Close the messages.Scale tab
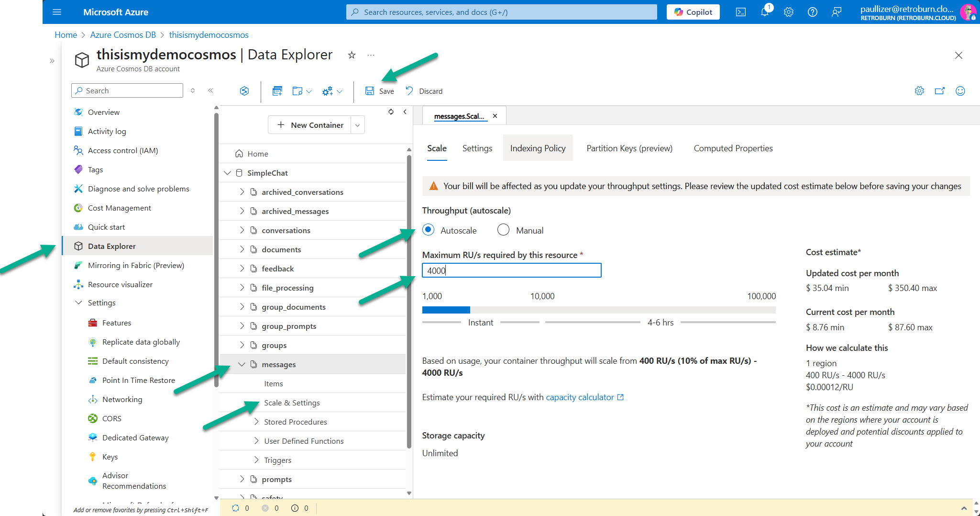The width and height of the screenshot is (980, 516). coord(495,116)
